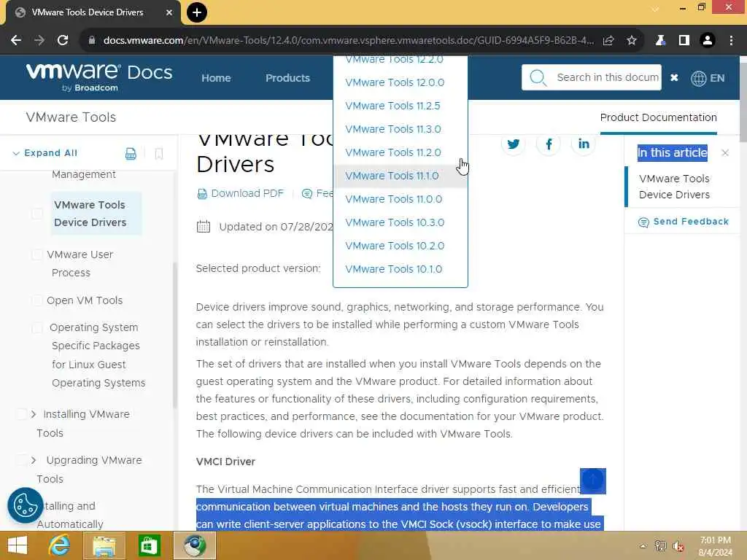Share the article on Facebook
747x560 pixels.
[549, 144]
